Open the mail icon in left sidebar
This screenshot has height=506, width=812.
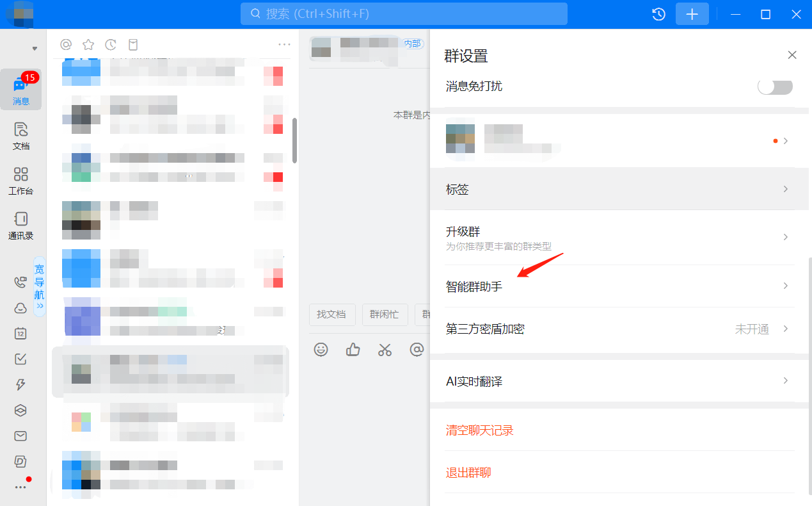[x=20, y=436]
